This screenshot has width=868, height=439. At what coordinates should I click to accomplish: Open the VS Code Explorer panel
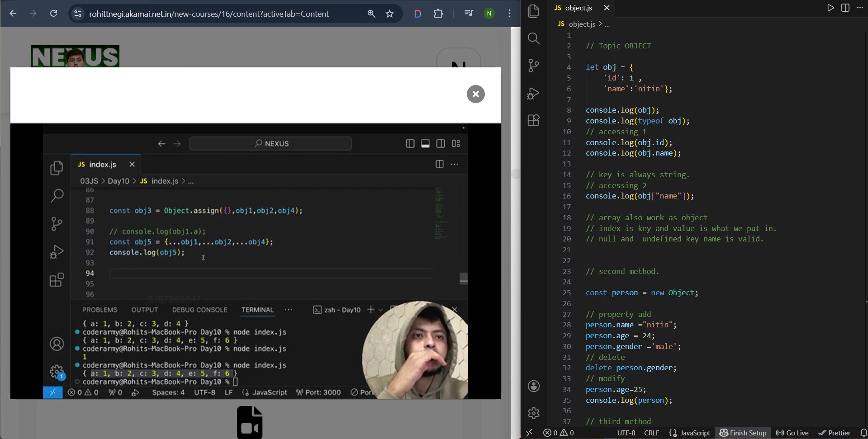coord(534,11)
